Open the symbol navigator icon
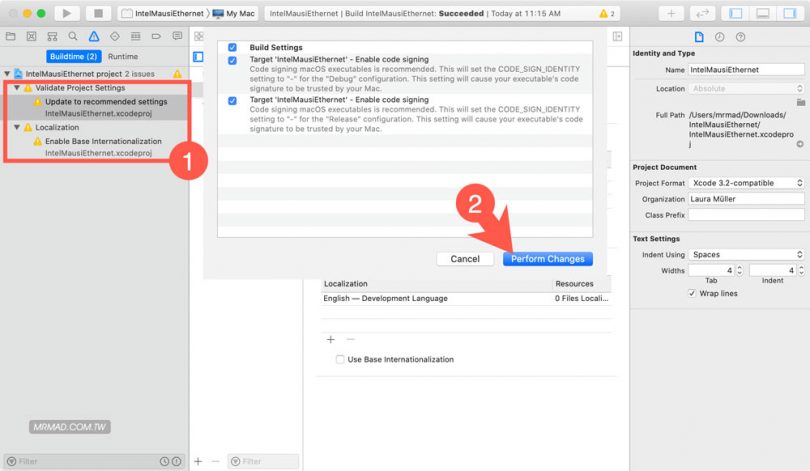The image size is (810, 471). 52,36
